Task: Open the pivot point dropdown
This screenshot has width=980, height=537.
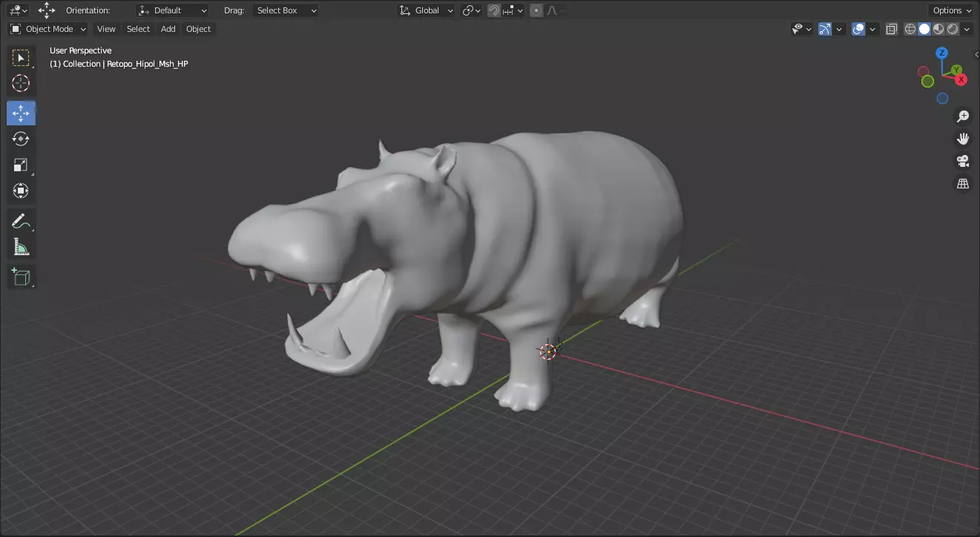Action: point(471,10)
